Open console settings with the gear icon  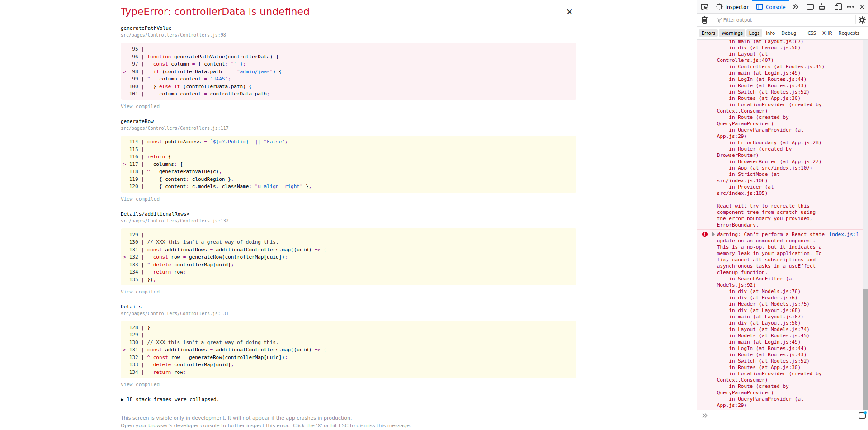coord(862,20)
